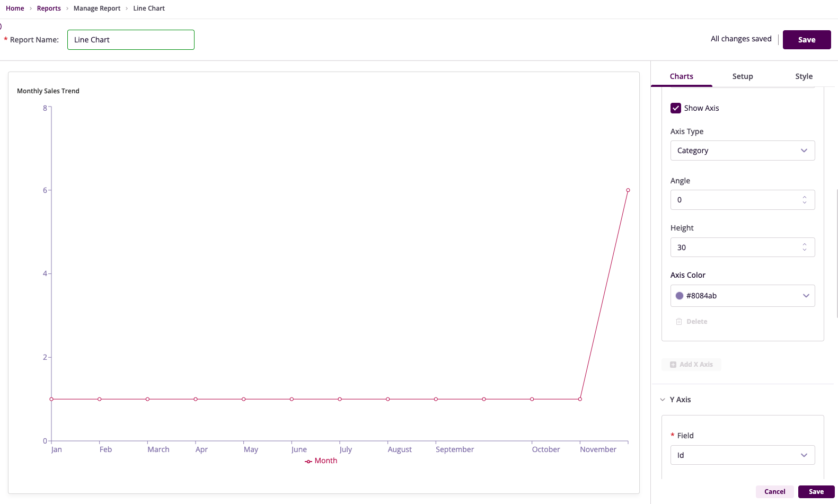Click the 'Line Chart' breadcrumb text
Image resolution: width=838 pixels, height=504 pixels.
[149, 8]
